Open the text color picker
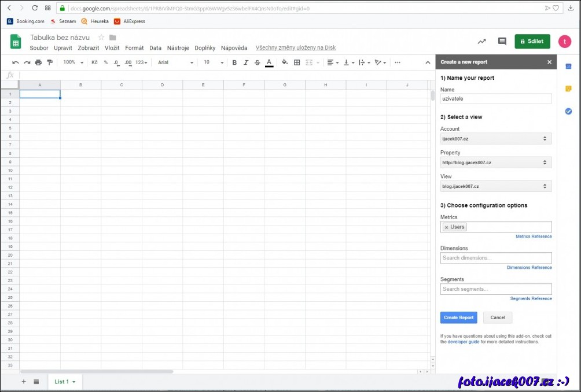The height and width of the screenshot is (392, 581). 269,62
